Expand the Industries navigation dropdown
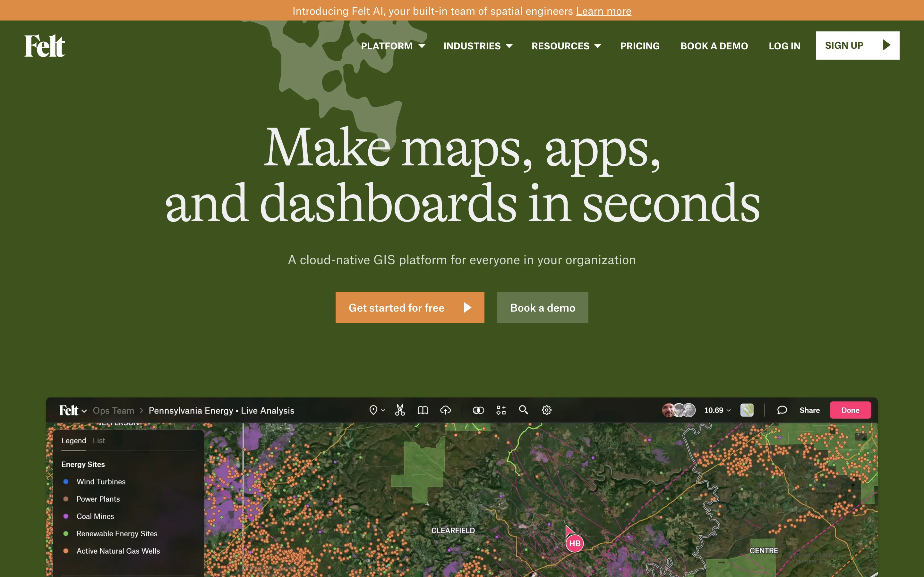This screenshot has width=924, height=577. pyautogui.click(x=477, y=46)
